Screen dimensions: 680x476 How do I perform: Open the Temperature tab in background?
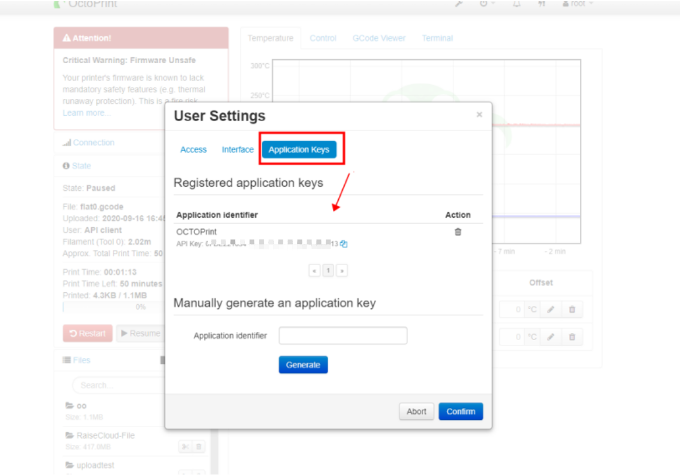pos(271,38)
